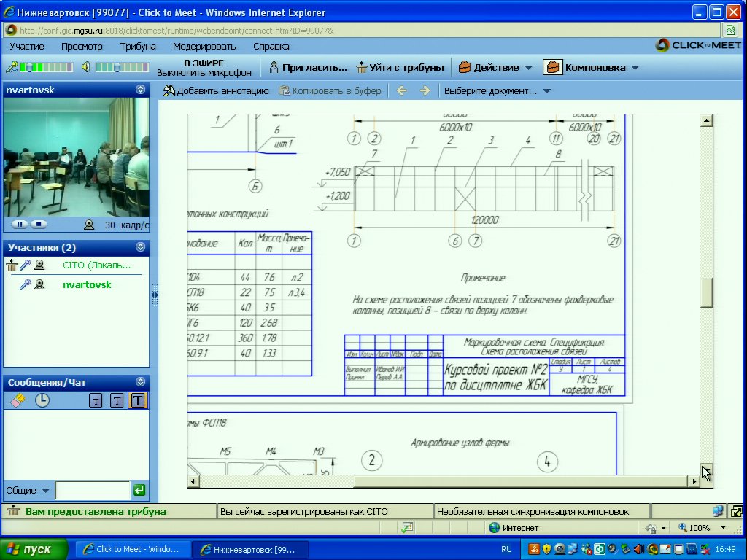Click Уйти с трибуны button
Screen dimensions: 747x560
tap(400, 67)
